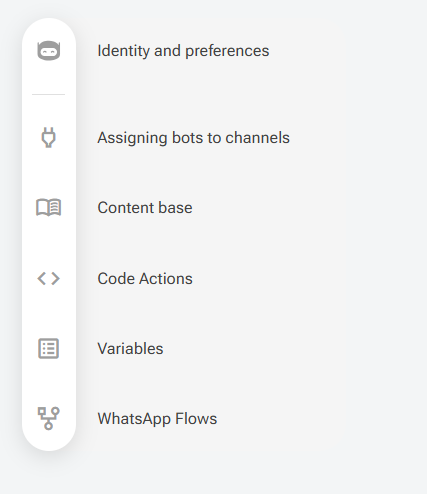The width and height of the screenshot is (427, 494).
Task: Click the divider line under robot icon
Action: [49, 94]
